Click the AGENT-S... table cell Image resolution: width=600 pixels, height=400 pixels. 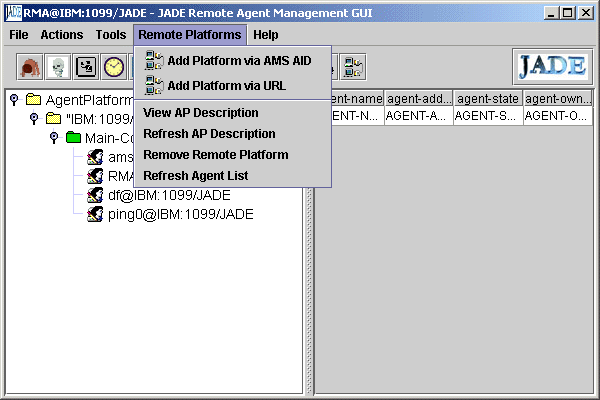coord(488,116)
